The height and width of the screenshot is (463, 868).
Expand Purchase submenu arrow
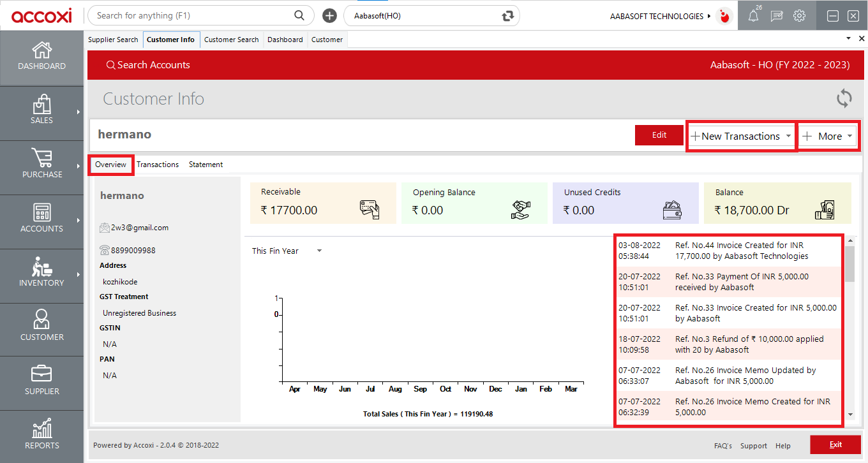79,166
